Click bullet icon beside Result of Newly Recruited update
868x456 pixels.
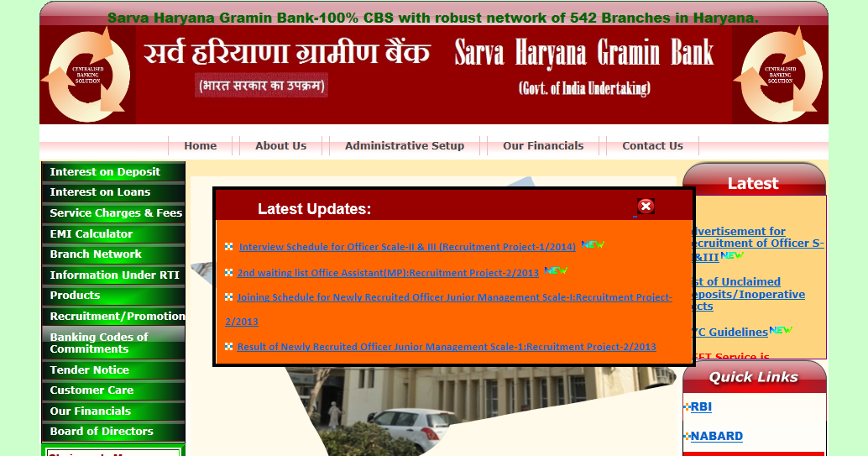click(x=228, y=346)
